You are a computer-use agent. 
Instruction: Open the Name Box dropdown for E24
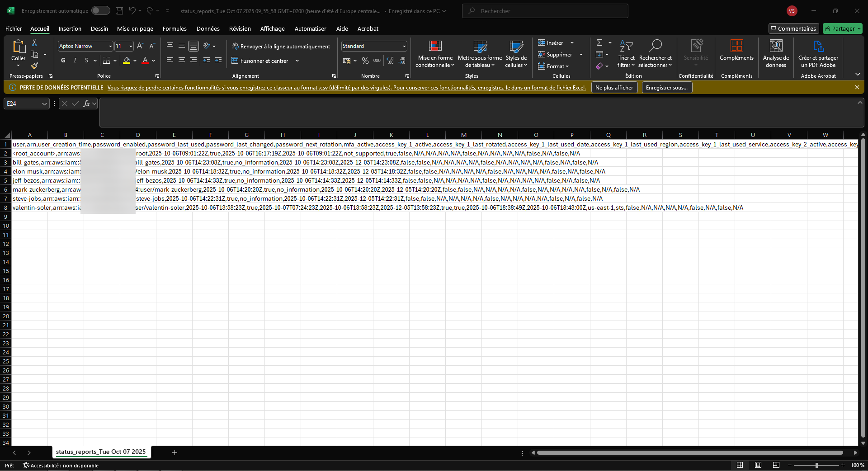tap(44, 104)
